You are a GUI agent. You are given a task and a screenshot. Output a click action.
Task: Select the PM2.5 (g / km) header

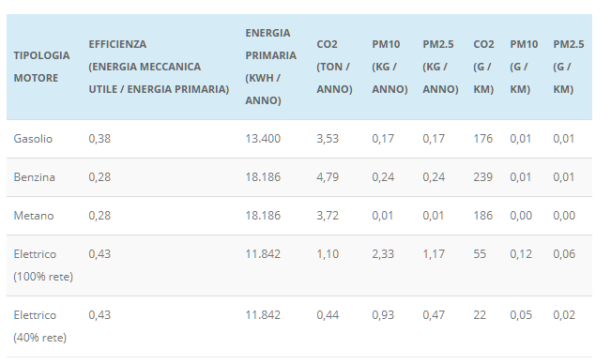pos(569,67)
